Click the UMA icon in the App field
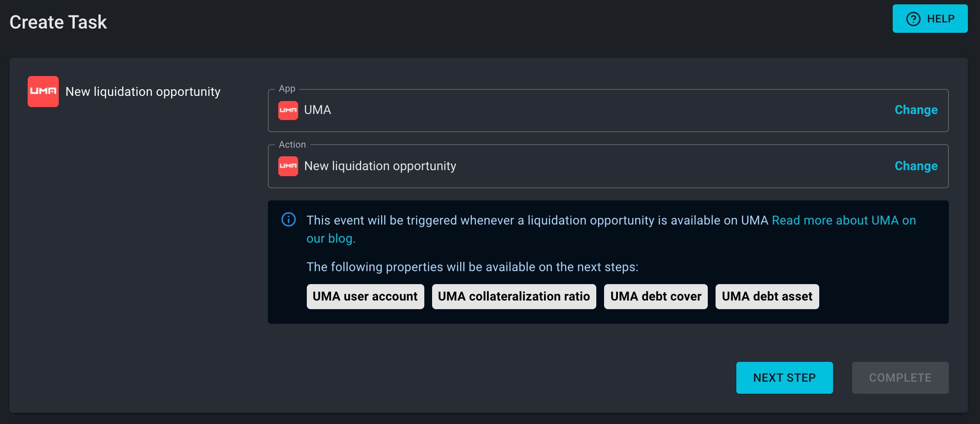 click(x=288, y=110)
